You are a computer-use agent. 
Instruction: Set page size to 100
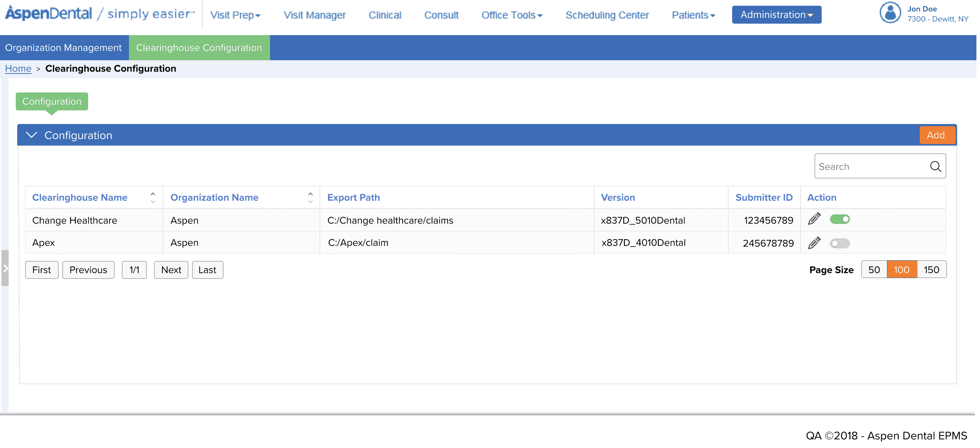901,270
